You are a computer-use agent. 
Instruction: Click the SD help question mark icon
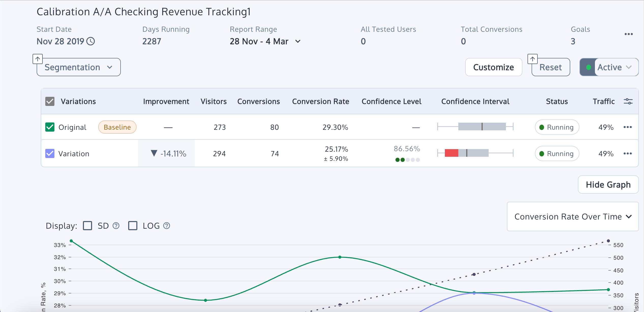[116, 226]
